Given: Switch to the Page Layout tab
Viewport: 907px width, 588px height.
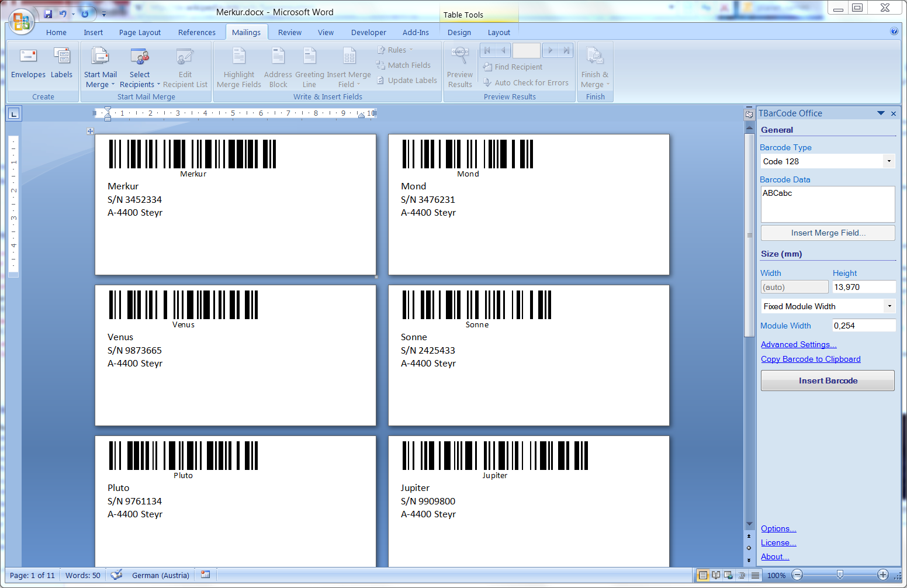Looking at the screenshot, I should (x=140, y=33).
